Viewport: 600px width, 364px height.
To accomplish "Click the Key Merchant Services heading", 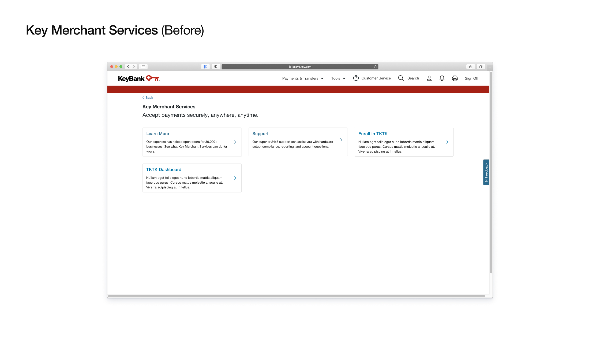I will (169, 107).
